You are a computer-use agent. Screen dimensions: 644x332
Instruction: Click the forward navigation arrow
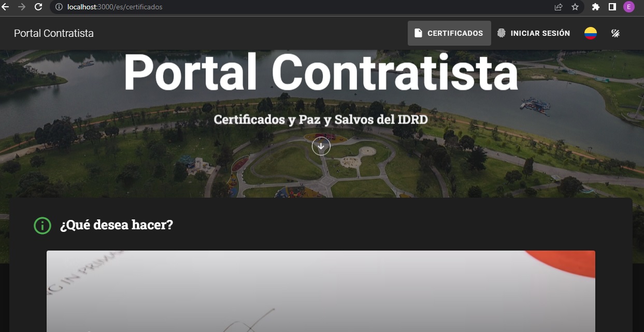pyautogui.click(x=22, y=7)
